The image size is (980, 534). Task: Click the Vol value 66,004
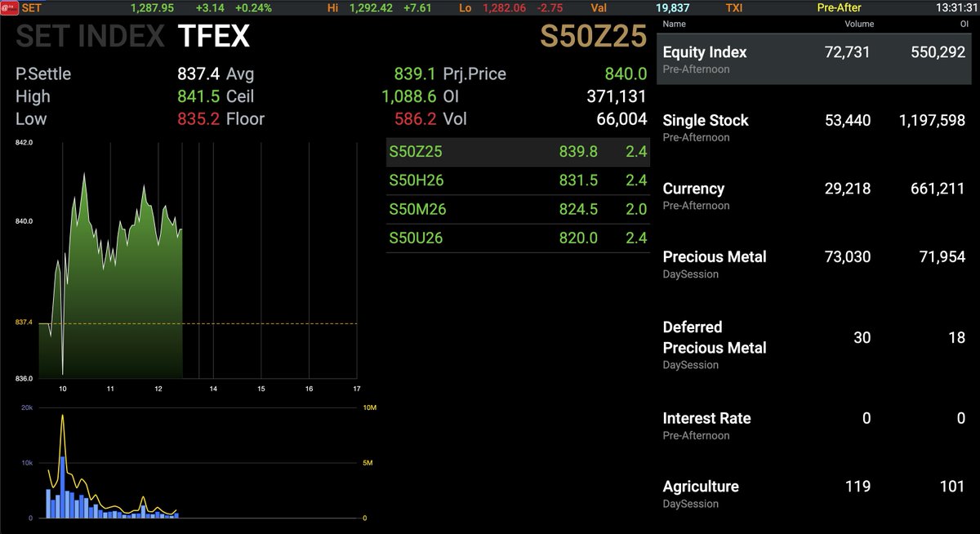[x=621, y=119]
